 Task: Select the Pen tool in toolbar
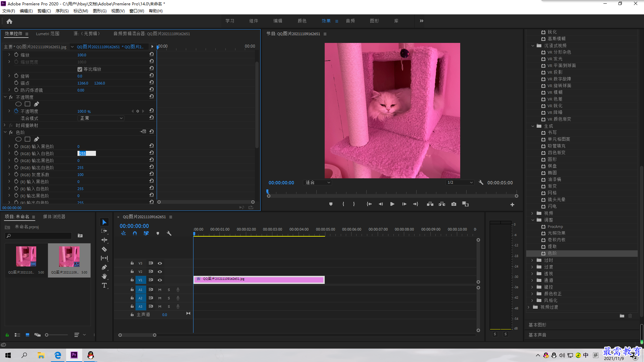pyautogui.click(x=104, y=267)
